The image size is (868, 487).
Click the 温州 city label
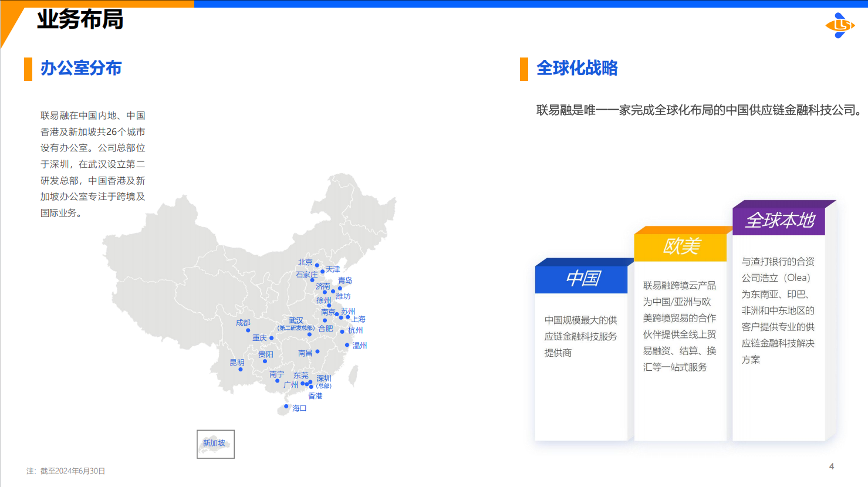pos(360,346)
